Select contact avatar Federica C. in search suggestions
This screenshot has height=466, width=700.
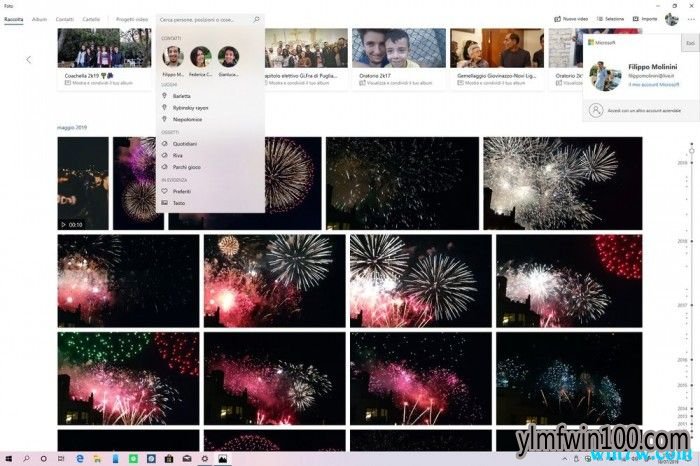pyautogui.click(x=201, y=56)
